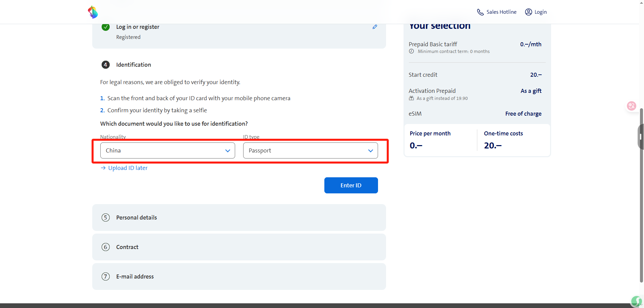Image resolution: width=644 pixels, height=308 pixels.
Task: Click the Start credit label
Action: click(423, 75)
